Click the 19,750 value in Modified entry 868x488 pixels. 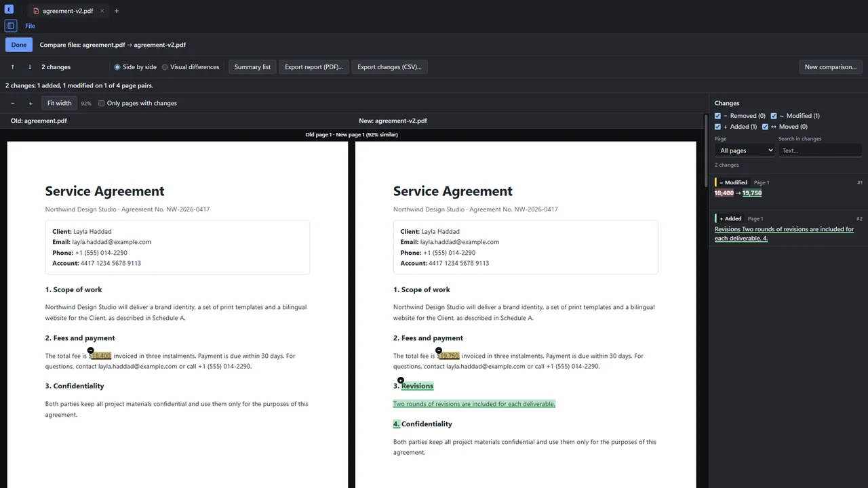(752, 193)
